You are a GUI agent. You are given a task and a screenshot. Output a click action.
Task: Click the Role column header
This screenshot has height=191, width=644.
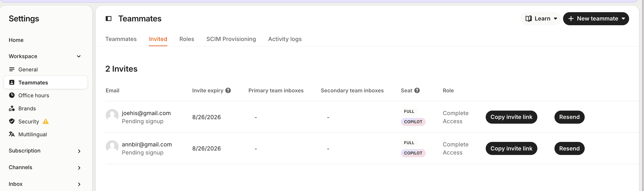tap(448, 90)
